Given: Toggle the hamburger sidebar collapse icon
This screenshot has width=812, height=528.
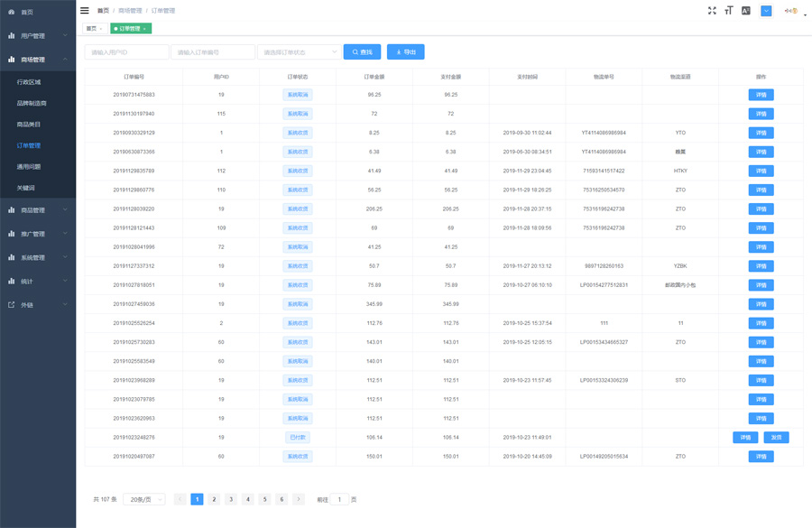Looking at the screenshot, I should 85,11.
